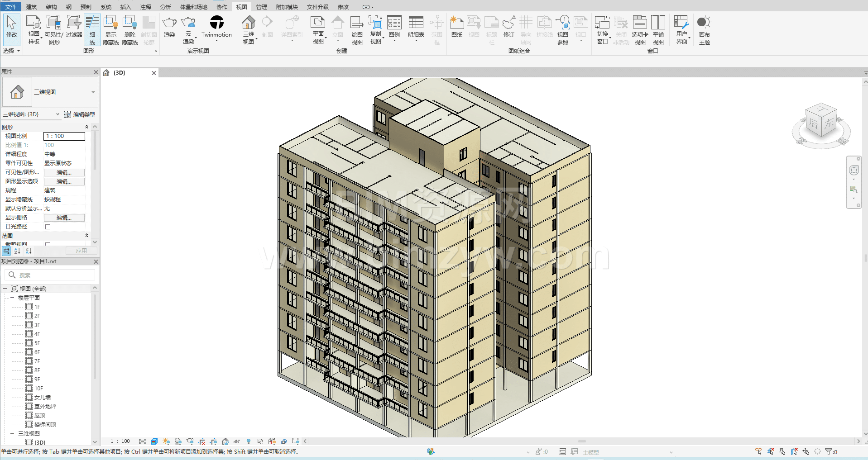Open visual style cube icon in view control bar
Image resolution: width=868 pixels, height=460 pixels.
pyautogui.click(x=154, y=441)
